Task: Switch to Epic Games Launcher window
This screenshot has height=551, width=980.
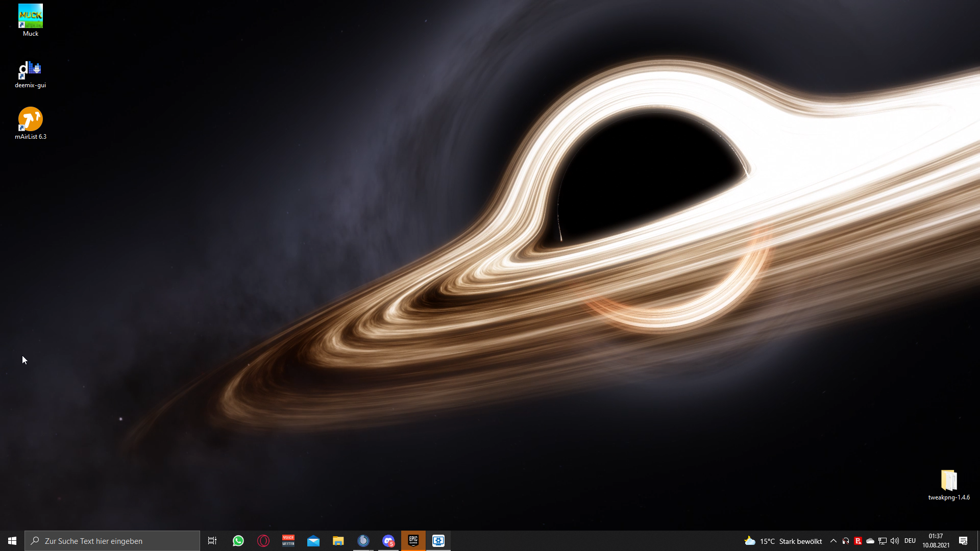Action: point(413,541)
